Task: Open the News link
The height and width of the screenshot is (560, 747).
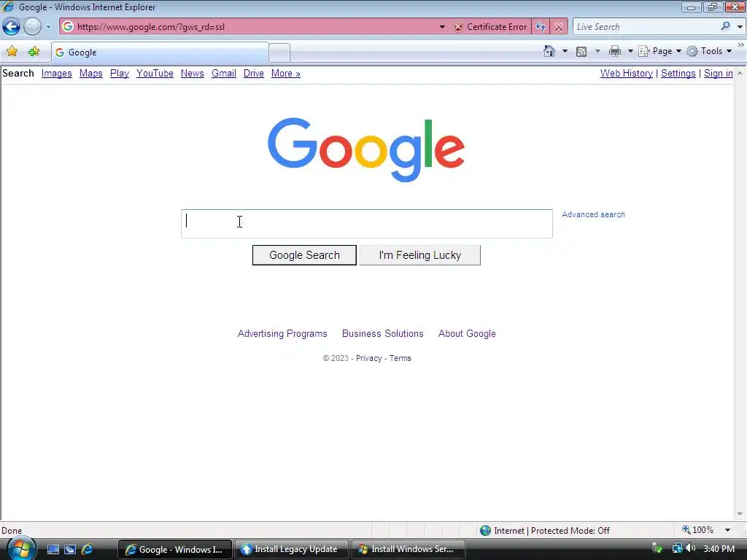Action: (193, 74)
